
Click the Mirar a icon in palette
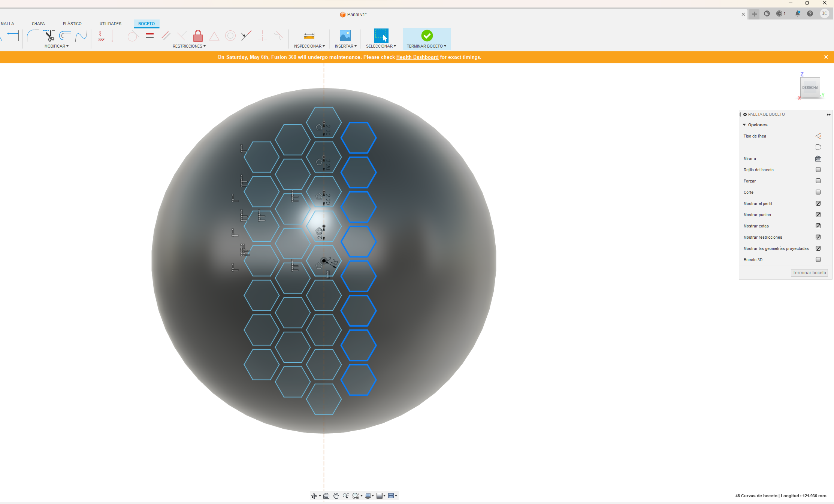[818, 159]
